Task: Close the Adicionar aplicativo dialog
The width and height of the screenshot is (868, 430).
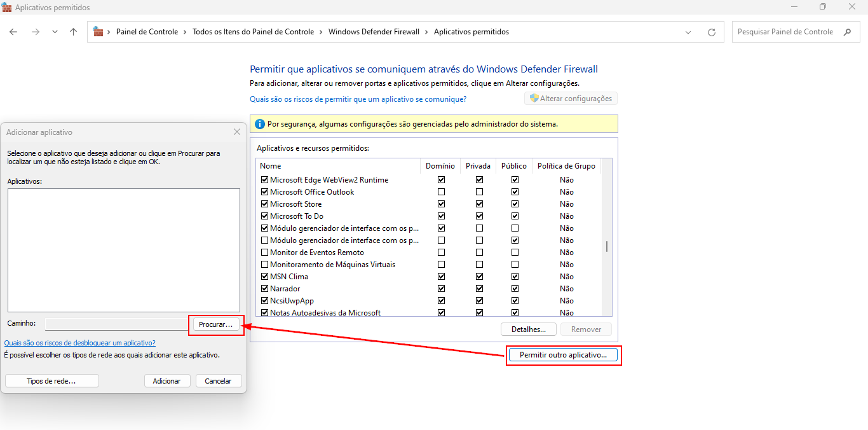Action: click(x=237, y=132)
